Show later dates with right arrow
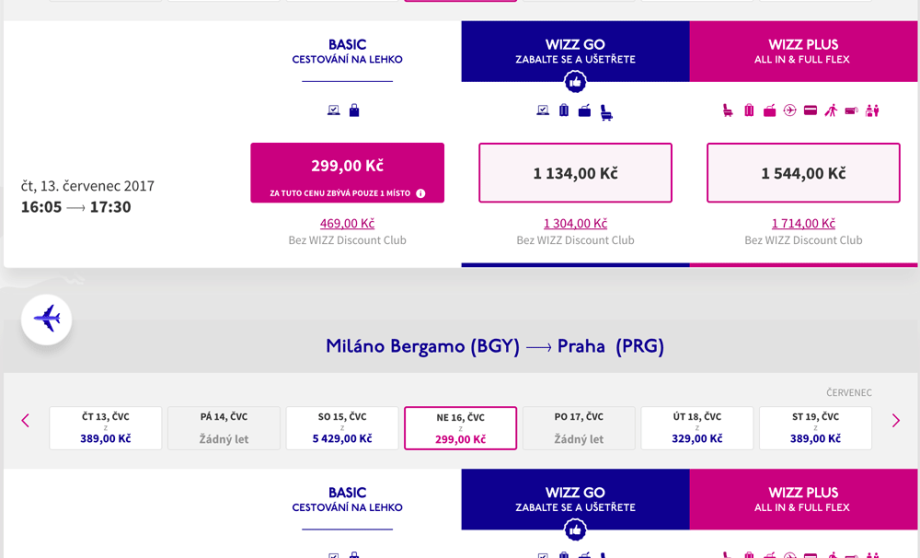 click(x=895, y=421)
